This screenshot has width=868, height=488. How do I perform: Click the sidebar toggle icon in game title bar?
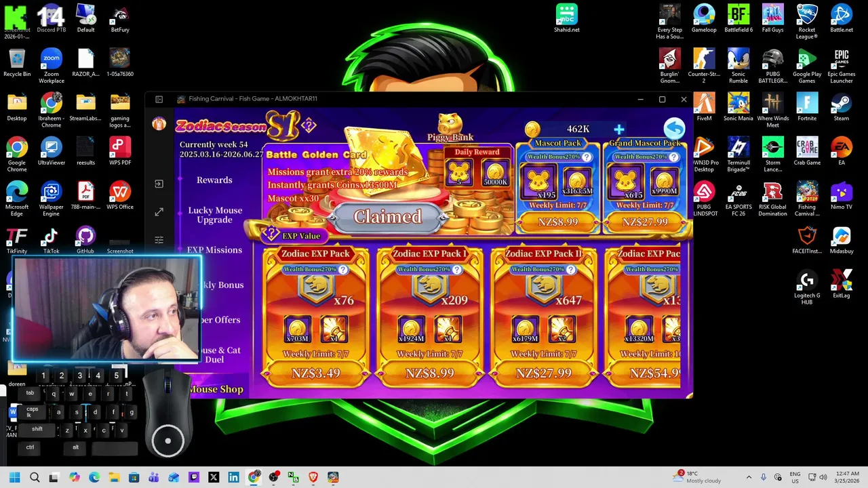pos(159,99)
